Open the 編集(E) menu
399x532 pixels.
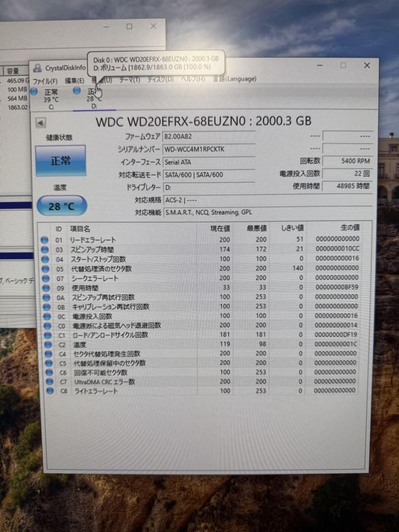click(74, 81)
